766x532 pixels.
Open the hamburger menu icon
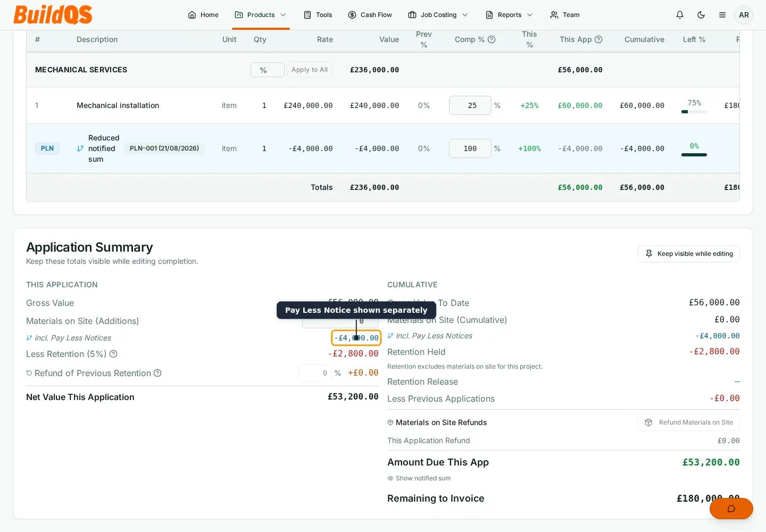pos(722,15)
